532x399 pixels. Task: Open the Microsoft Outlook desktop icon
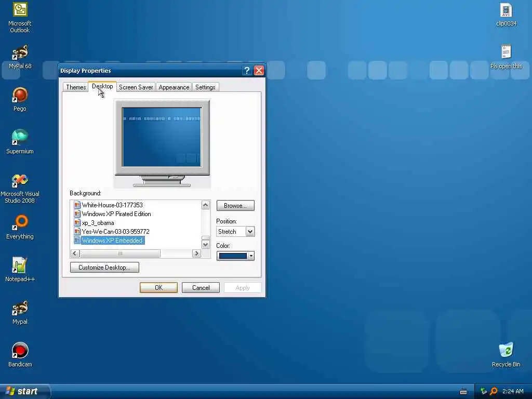[x=20, y=17]
